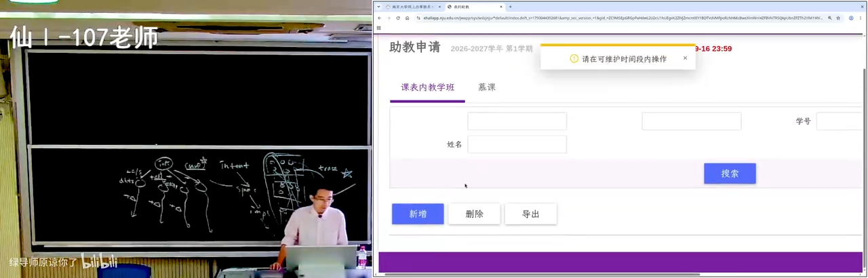Close the 我的助教 browser tab
Screen dimensions: 868x278
[500, 7]
